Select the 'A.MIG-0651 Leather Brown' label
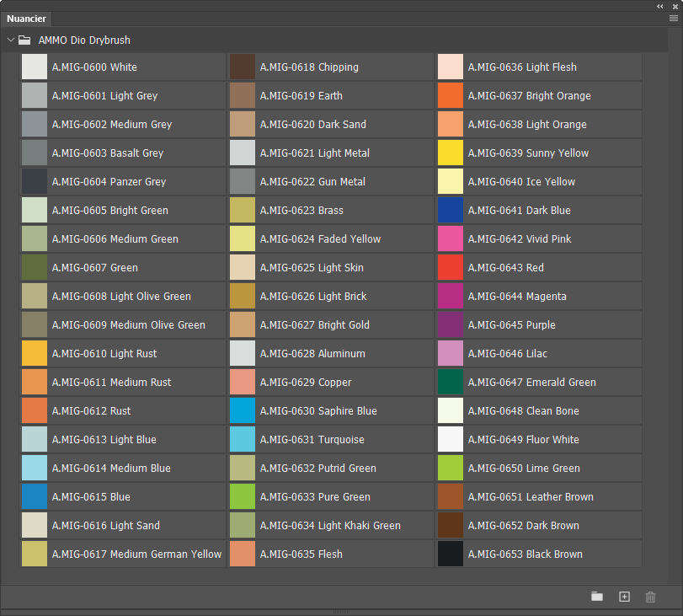The height and width of the screenshot is (616, 683). click(x=531, y=497)
